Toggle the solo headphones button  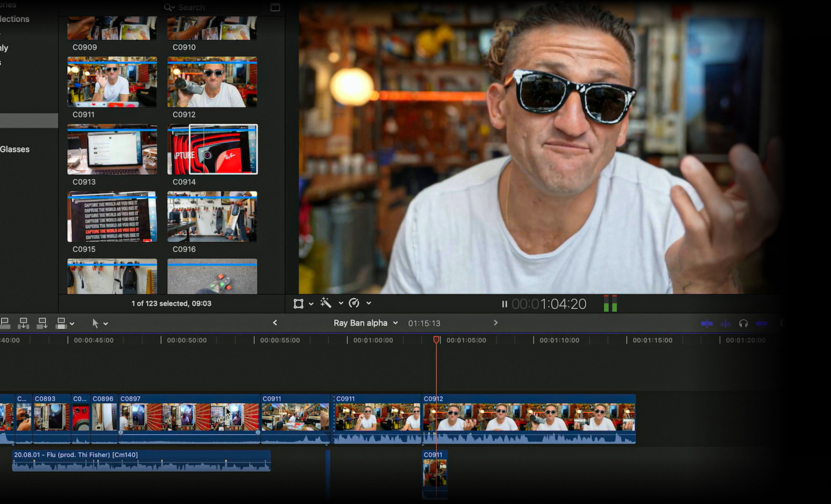[x=743, y=323]
